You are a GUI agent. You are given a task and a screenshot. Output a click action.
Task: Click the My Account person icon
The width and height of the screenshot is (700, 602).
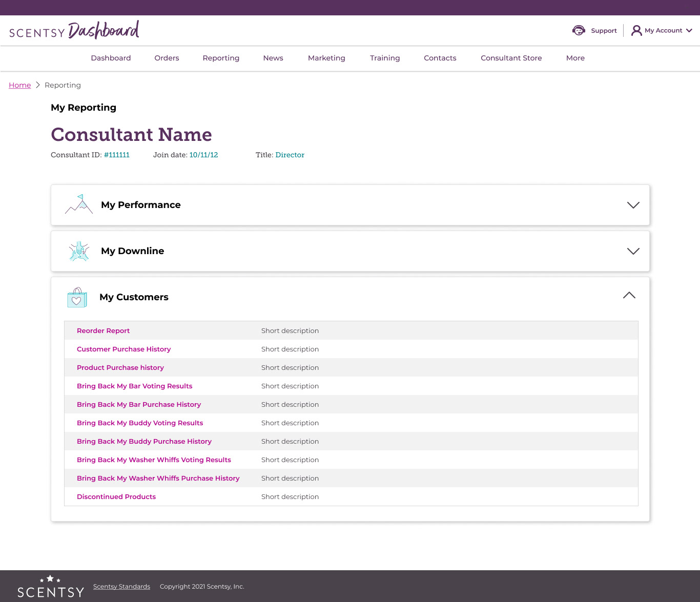(636, 30)
